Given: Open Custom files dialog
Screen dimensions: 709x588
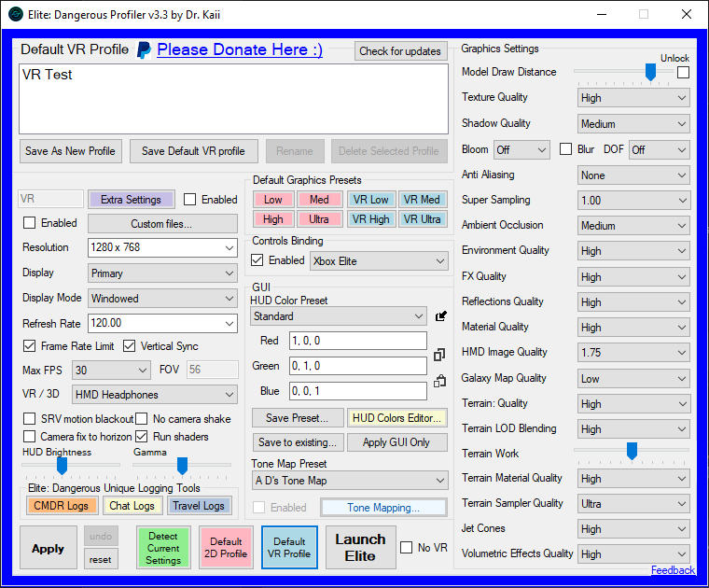Looking at the screenshot, I should click(x=162, y=224).
